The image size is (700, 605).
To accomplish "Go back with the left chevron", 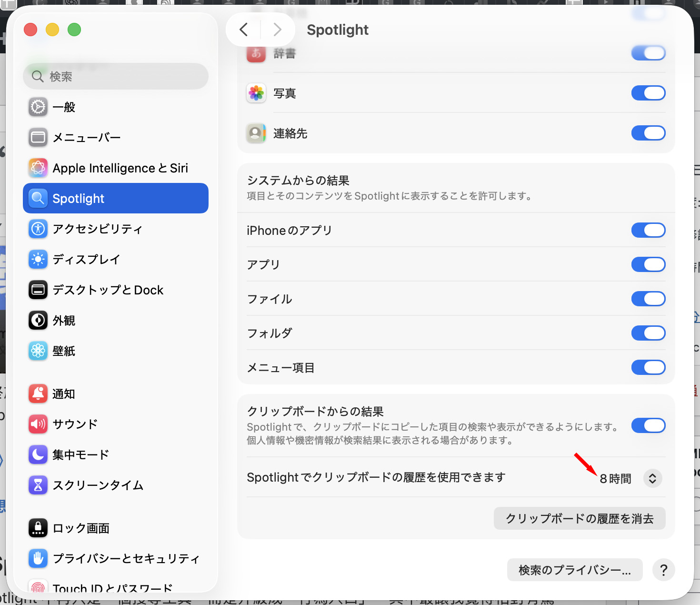I will 244,30.
